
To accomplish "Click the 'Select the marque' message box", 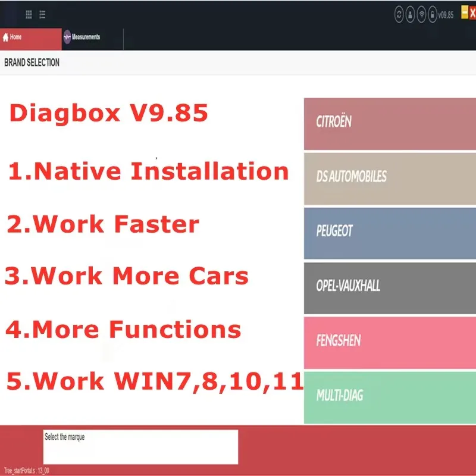I will pos(140,447).
